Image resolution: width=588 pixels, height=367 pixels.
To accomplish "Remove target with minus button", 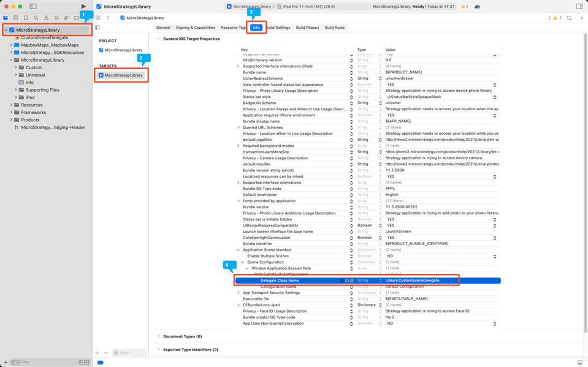I will (105, 353).
